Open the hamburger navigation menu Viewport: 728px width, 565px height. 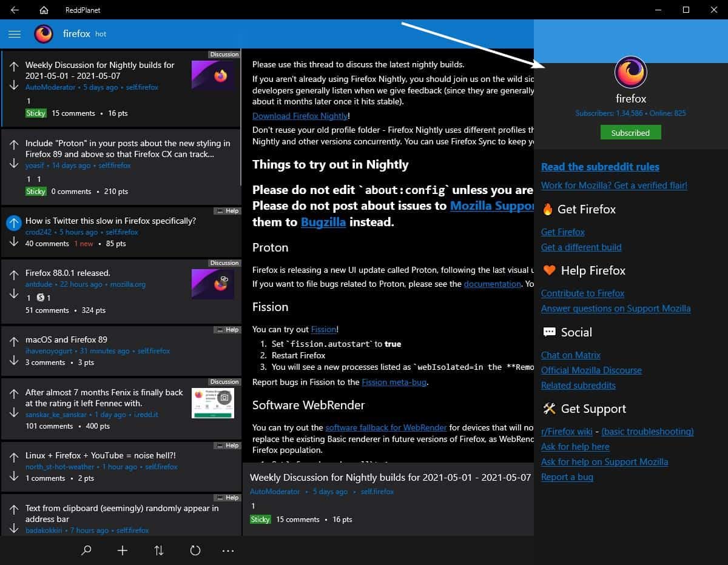click(x=15, y=34)
